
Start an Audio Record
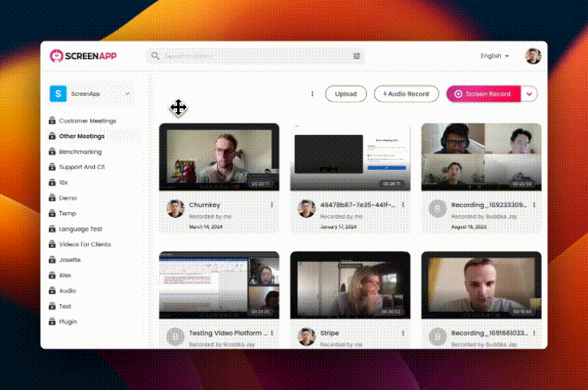[406, 94]
